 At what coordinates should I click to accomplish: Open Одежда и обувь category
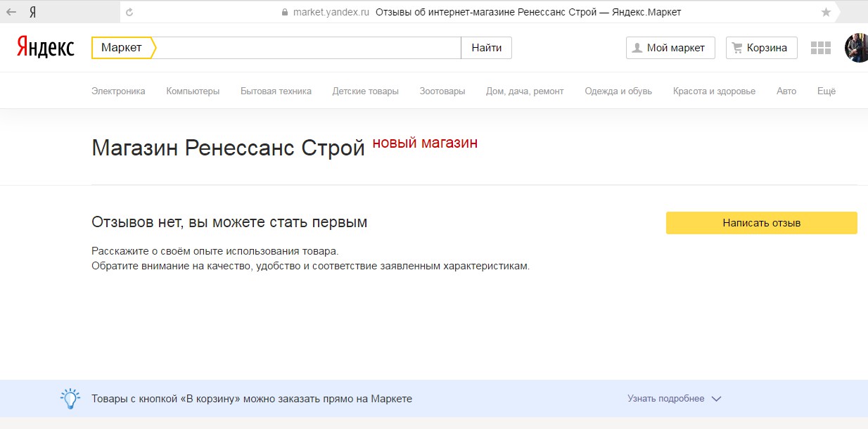(x=618, y=91)
